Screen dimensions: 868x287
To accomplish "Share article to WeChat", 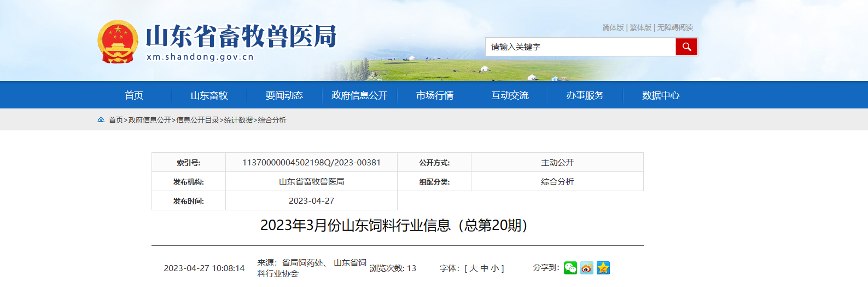I will pyautogui.click(x=570, y=268).
